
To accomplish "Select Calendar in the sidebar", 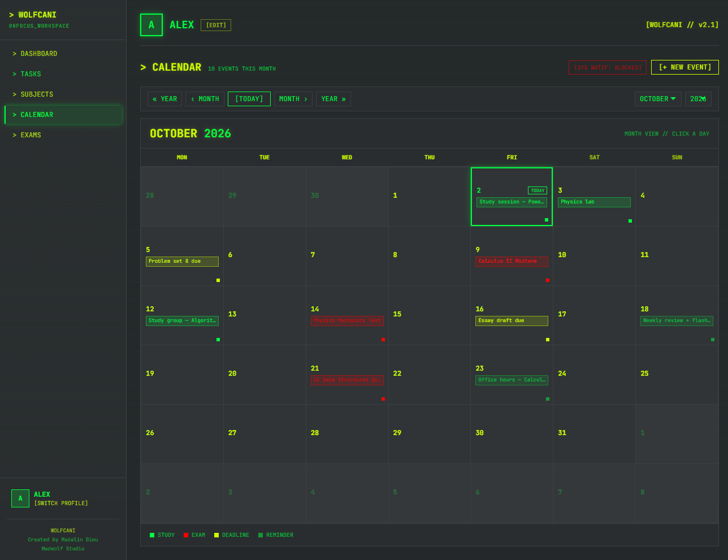I will (63, 115).
